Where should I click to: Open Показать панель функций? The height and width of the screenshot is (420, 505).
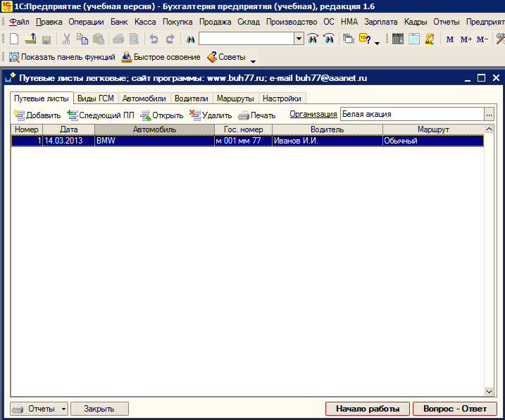click(58, 57)
